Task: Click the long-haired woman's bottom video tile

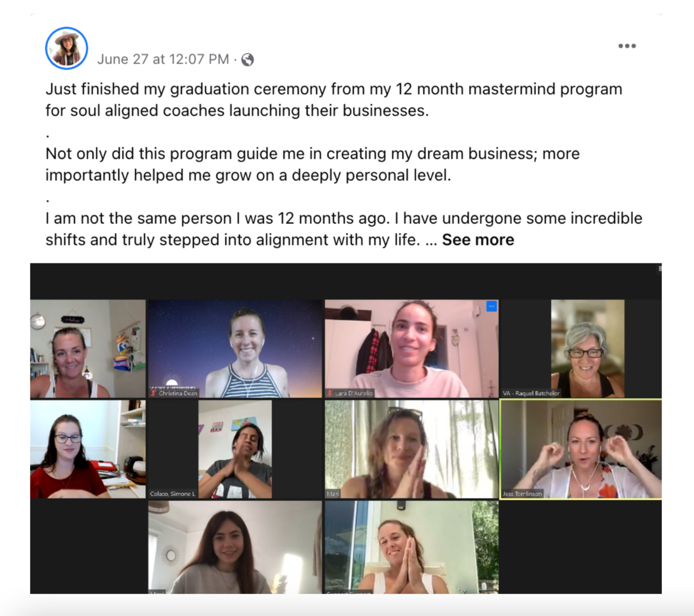Action: pyautogui.click(x=235, y=547)
